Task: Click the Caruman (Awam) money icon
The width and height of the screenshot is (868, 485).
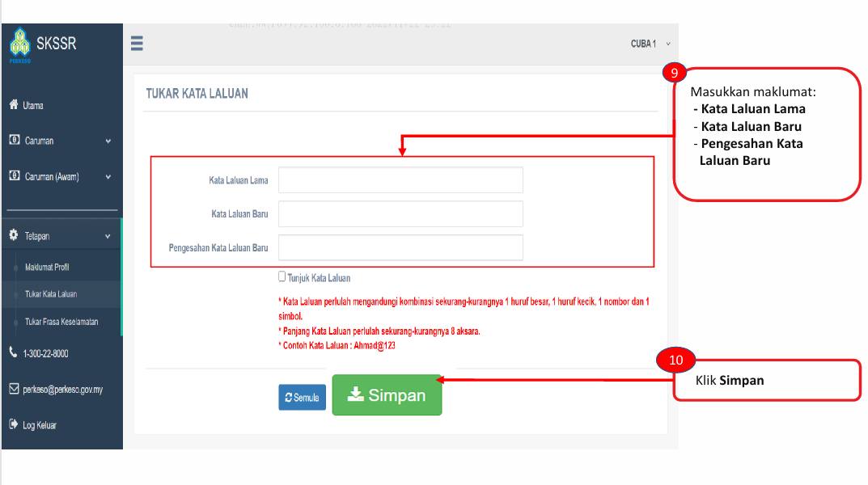Action: pos(15,176)
